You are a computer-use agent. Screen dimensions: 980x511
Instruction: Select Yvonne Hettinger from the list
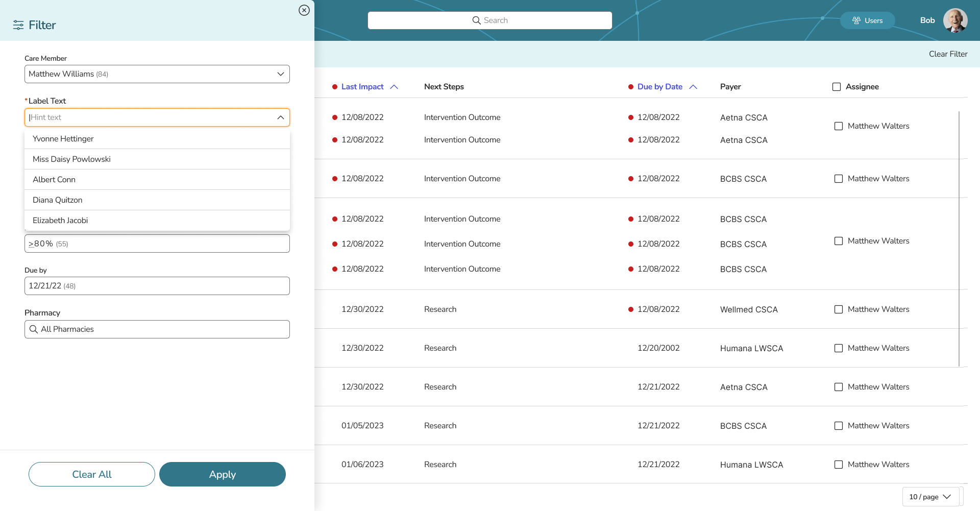(x=63, y=139)
